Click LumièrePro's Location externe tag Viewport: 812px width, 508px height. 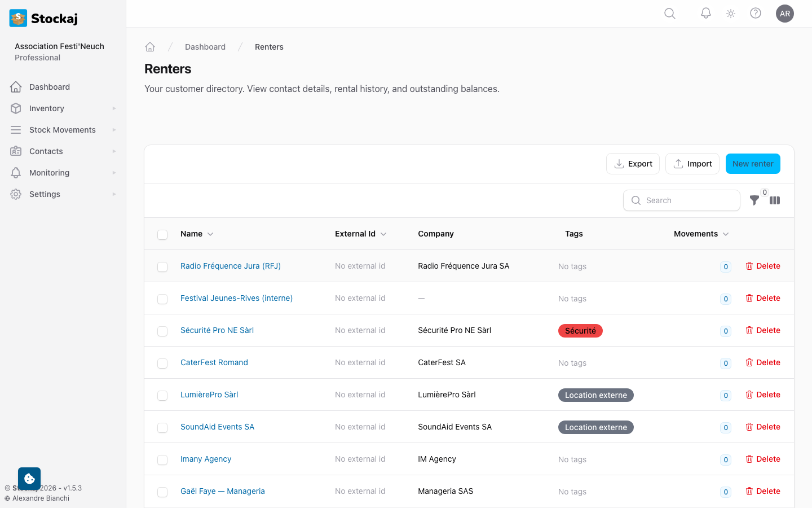pyautogui.click(x=596, y=395)
